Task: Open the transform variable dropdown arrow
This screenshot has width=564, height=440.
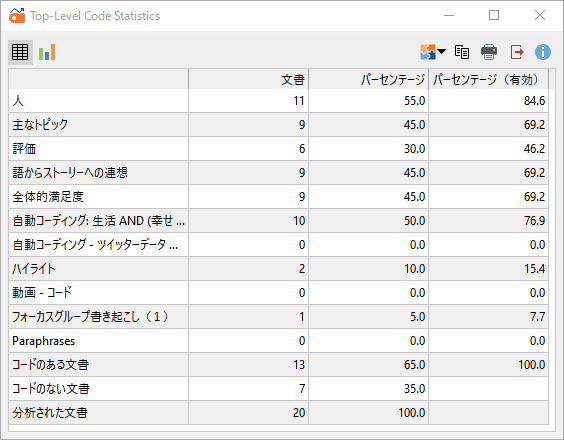Action: (x=442, y=51)
